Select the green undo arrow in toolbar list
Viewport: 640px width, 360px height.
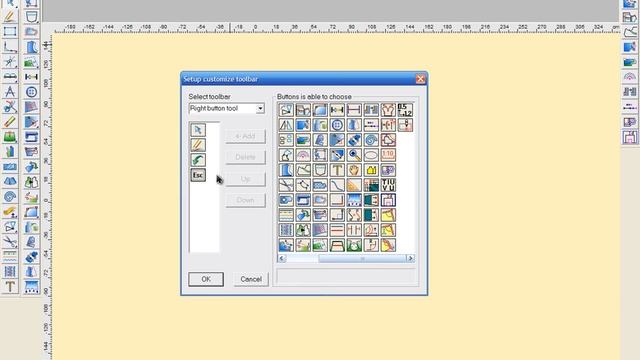198,160
